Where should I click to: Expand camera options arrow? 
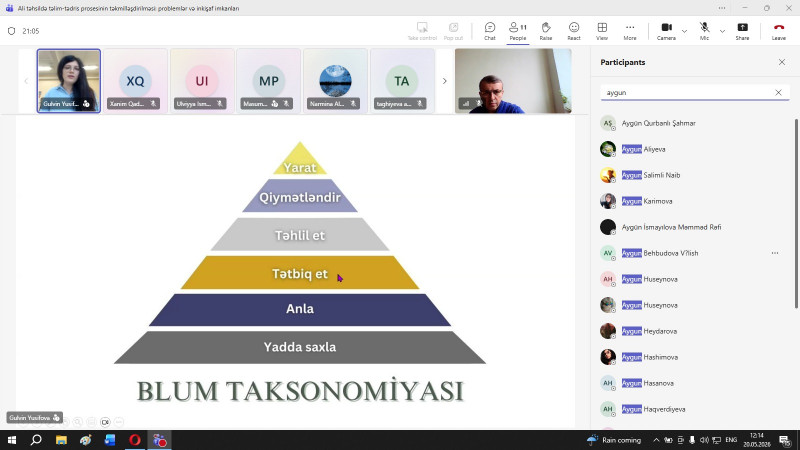pos(684,31)
